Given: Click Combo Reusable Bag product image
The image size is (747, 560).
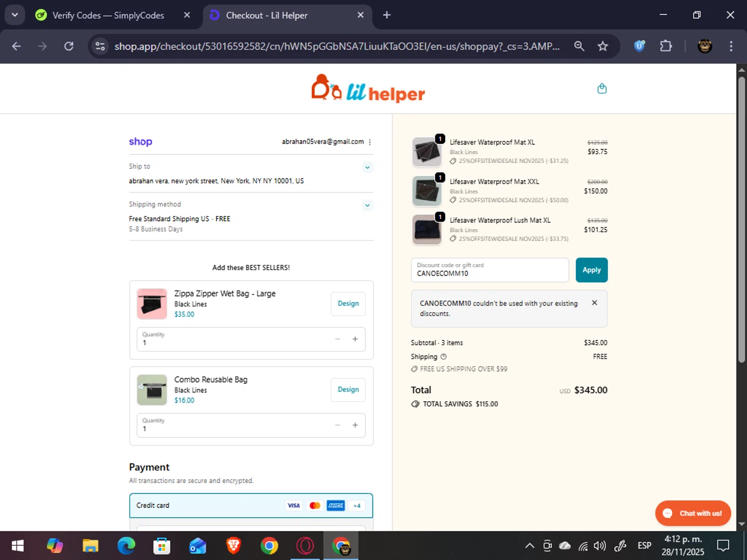Looking at the screenshot, I should [152, 390].
